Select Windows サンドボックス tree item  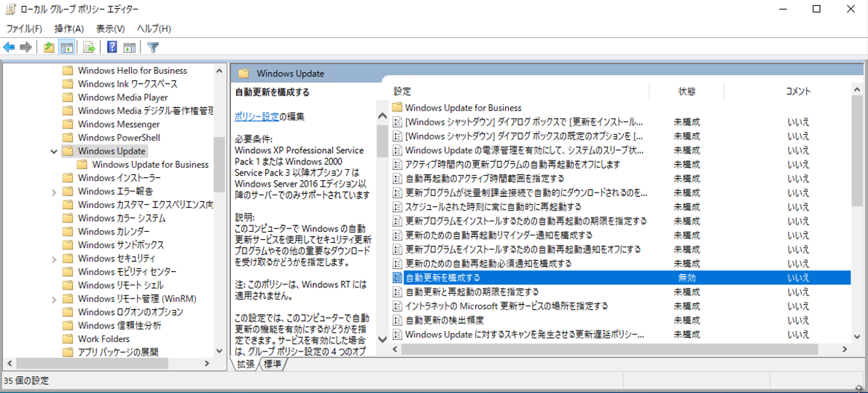[x=121, y=245]
